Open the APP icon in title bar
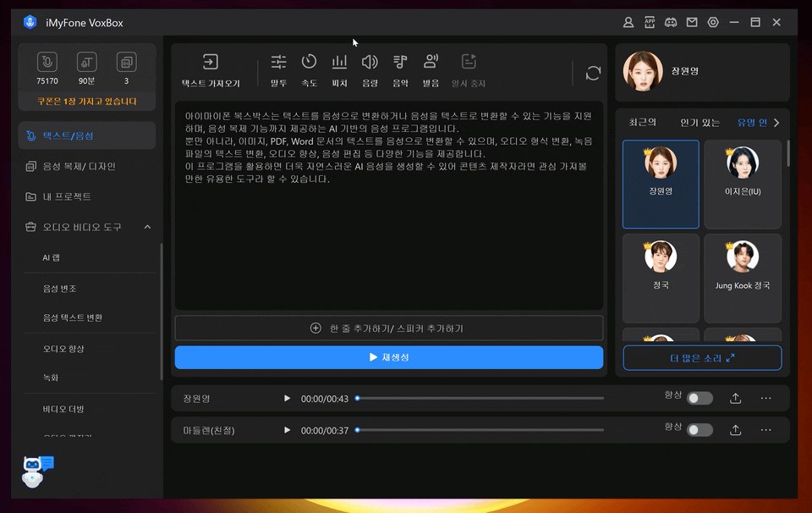The width and height of the screenshot is (812, 513). coord(650,22)
